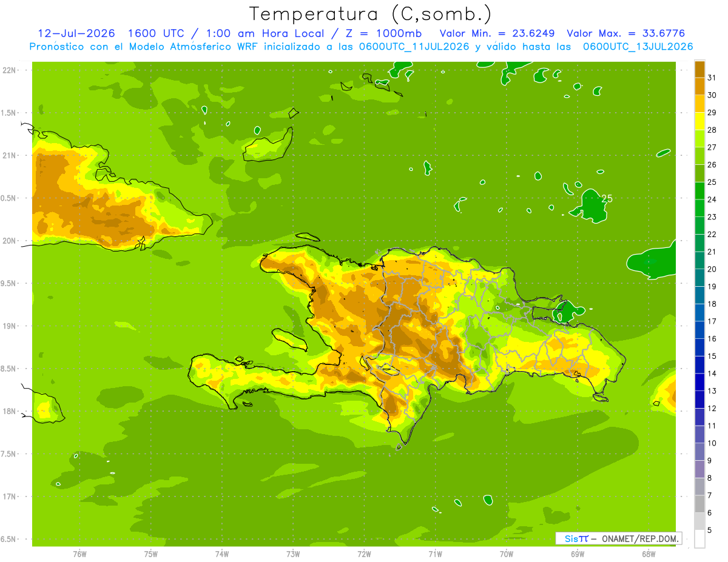The height and width of the screenshot is (562, 728).
Task: Click the light gray swatch between 5 and 6
Action: 699,521
